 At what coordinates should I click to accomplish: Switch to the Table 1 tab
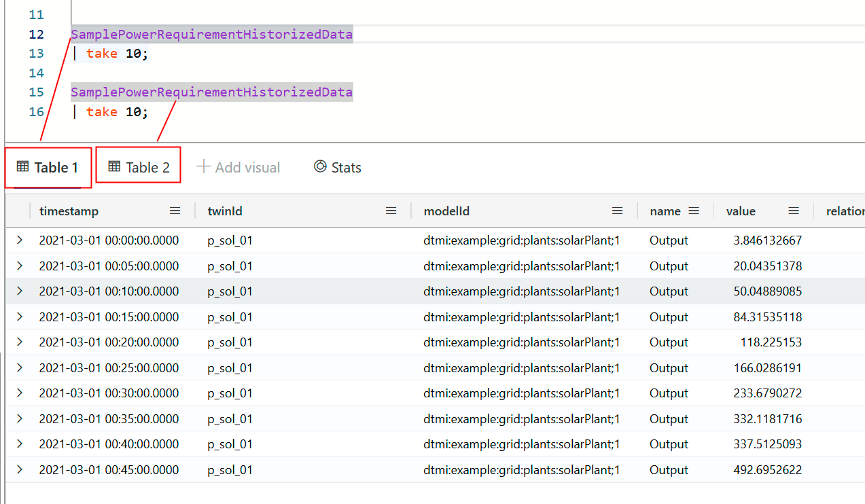48,167
